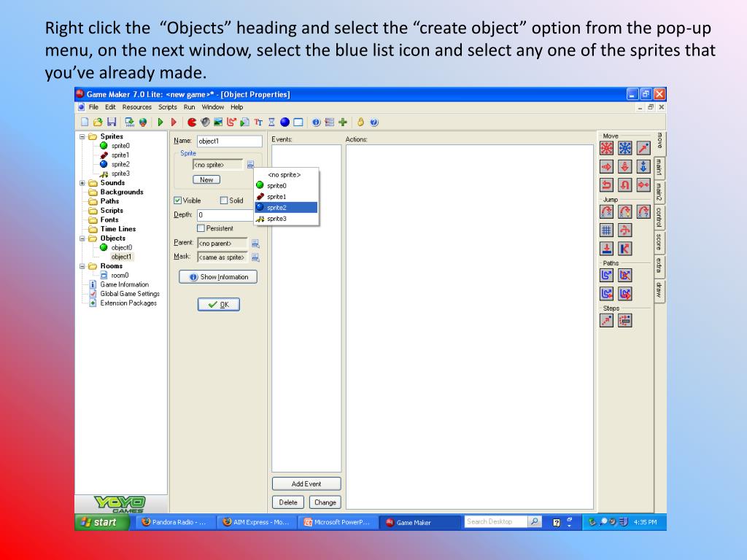The height and width of the screenshot is (560, 747).
Task: Select the Set Path action
Action: pyautogui.click(x=606, y=275)
